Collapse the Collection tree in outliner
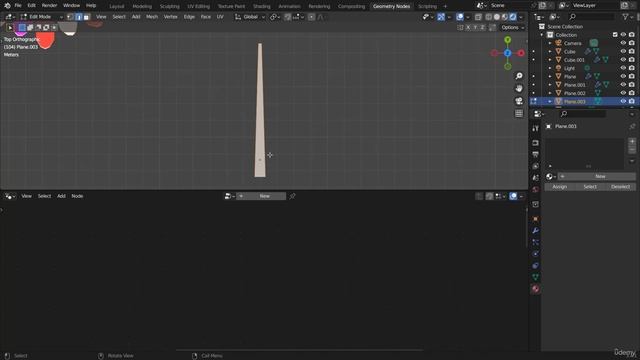Screen dimensions: 640x360 tap(542, 35)
